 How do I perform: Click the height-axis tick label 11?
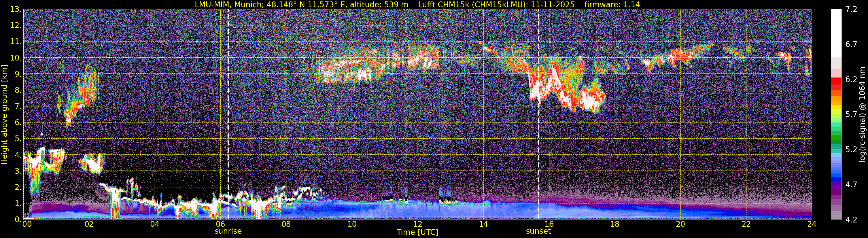click(x=16, y=42)
